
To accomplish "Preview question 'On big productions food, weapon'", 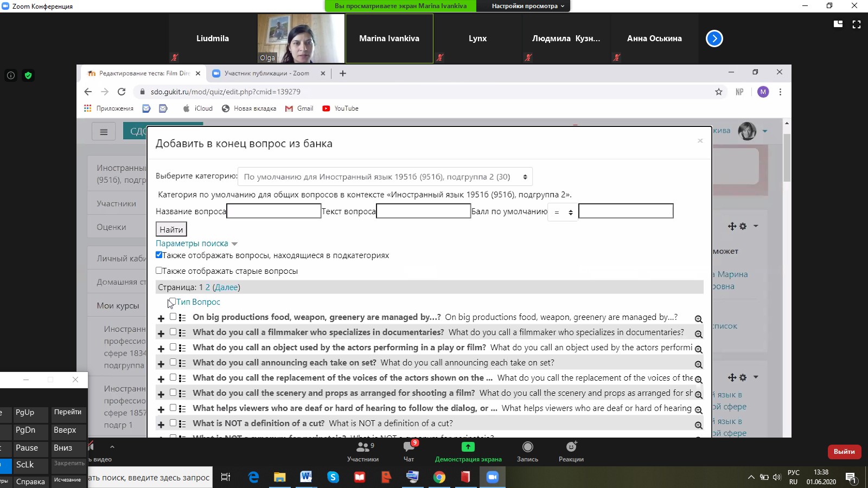I will (x=699, y=319).
